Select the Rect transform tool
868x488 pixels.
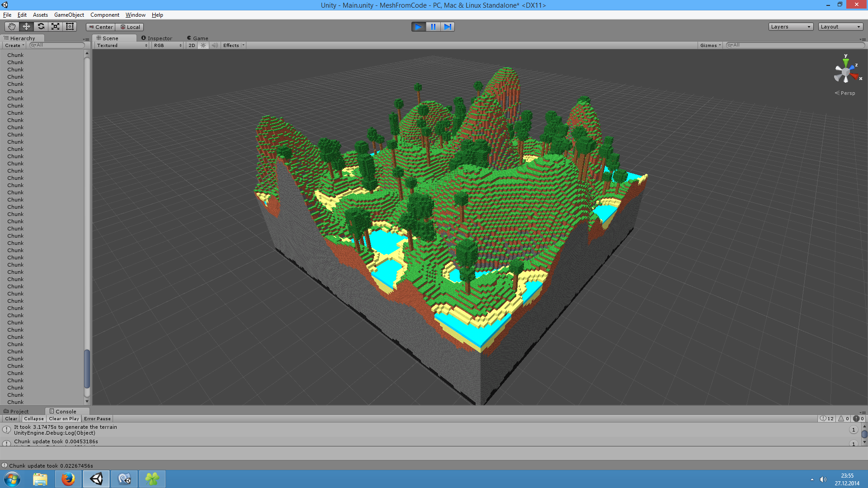70,27
